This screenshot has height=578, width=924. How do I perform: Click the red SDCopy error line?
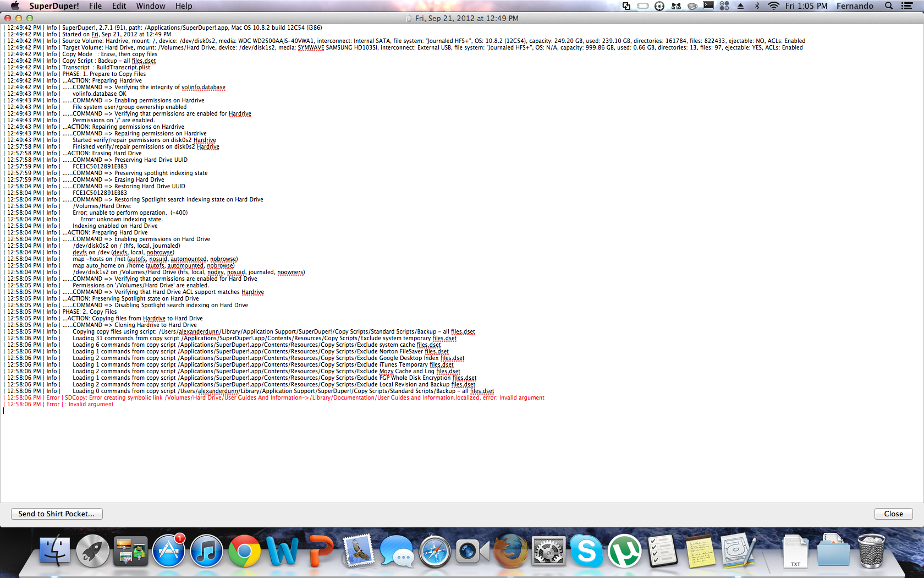(276, 397)
